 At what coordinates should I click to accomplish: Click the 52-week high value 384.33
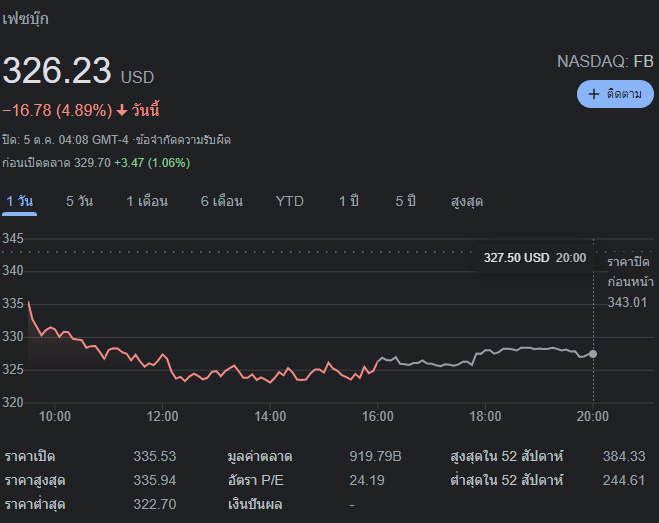(624, 456)
